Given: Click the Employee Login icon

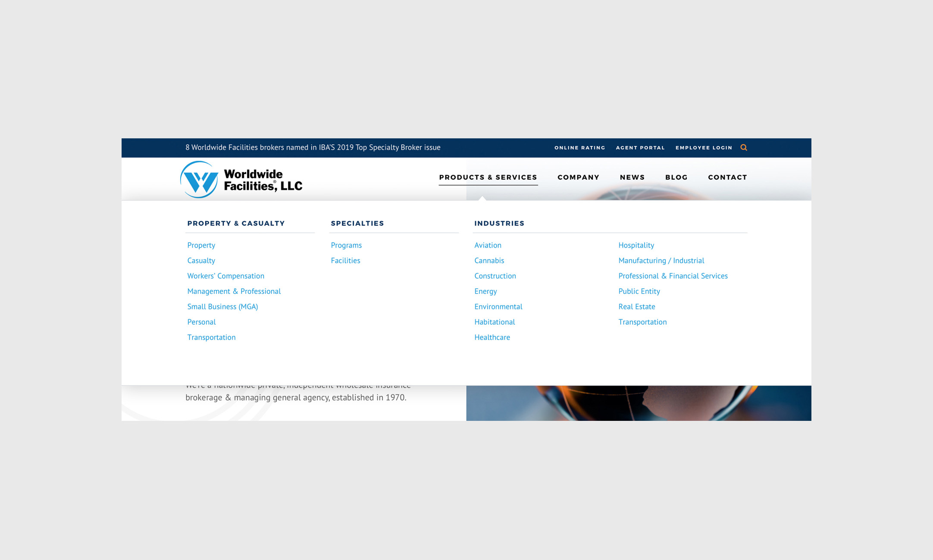Looking at the screenshot, I should (703, 147).
